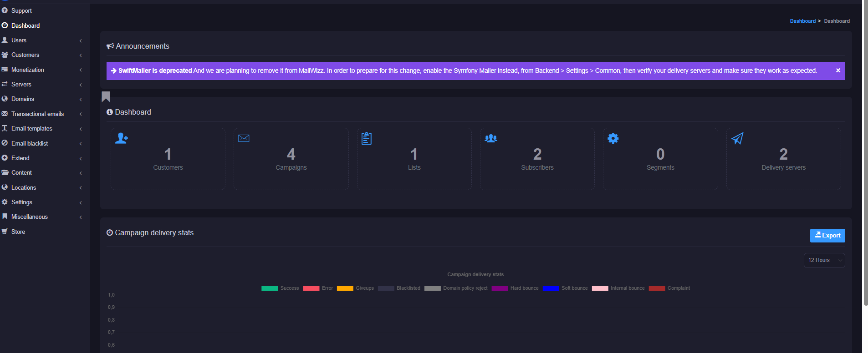868x353 pixels.
Task: Open the Locations menu item
Action: click(x=44, y=187)
